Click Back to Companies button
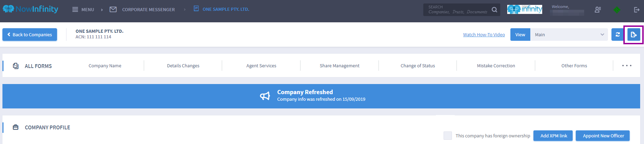The image size is (644, 144). point(30,35)
